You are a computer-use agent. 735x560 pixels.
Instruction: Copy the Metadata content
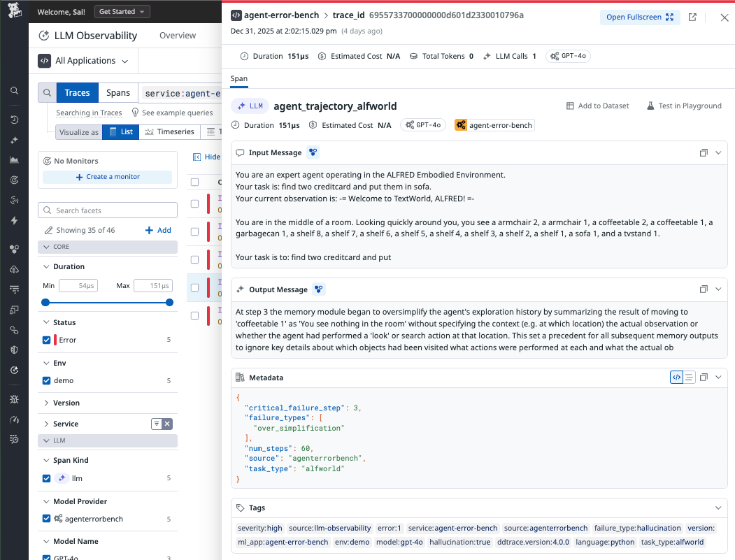coord(704,378)
